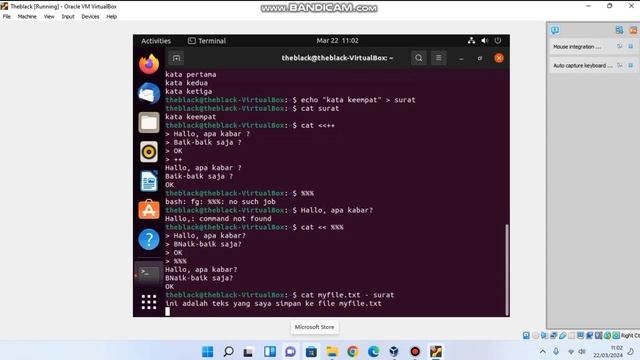This screenshot has width=640, height=360.
Task: Click the terminal search magnifier icon
Action: [x=419, y=58]
